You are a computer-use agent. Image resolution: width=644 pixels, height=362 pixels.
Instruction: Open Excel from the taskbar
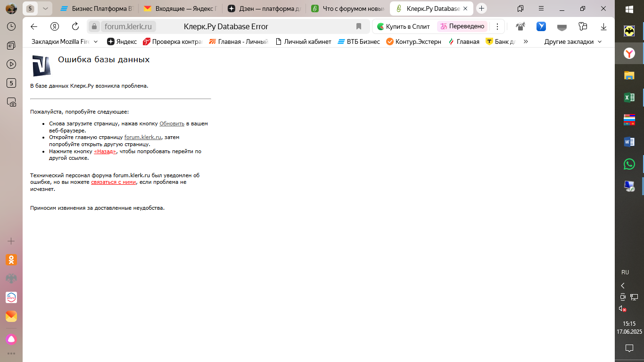click(629, 98)
